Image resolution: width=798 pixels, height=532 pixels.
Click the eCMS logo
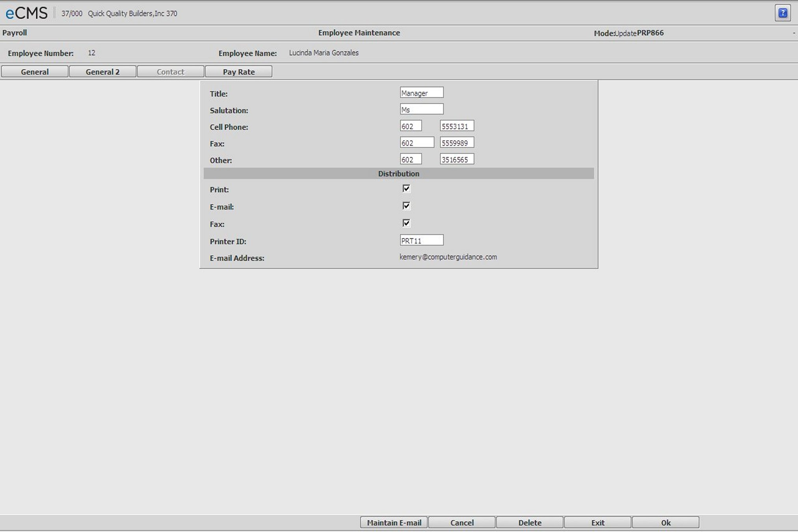pos(26,13)
